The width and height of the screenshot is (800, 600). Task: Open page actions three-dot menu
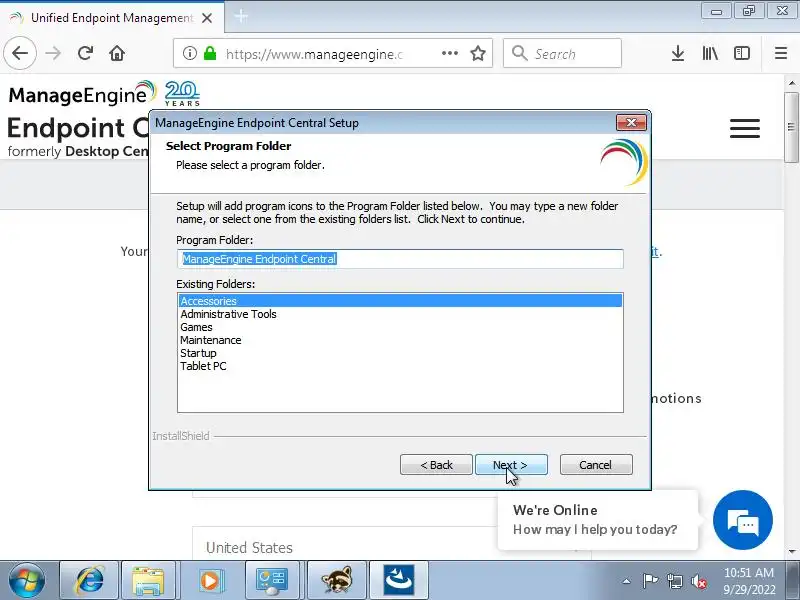449,53
